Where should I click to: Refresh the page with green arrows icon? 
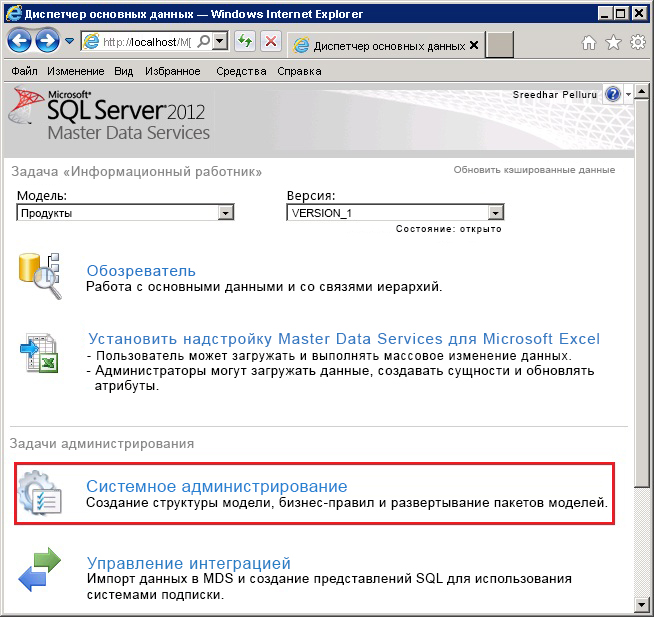click(245, 42)
